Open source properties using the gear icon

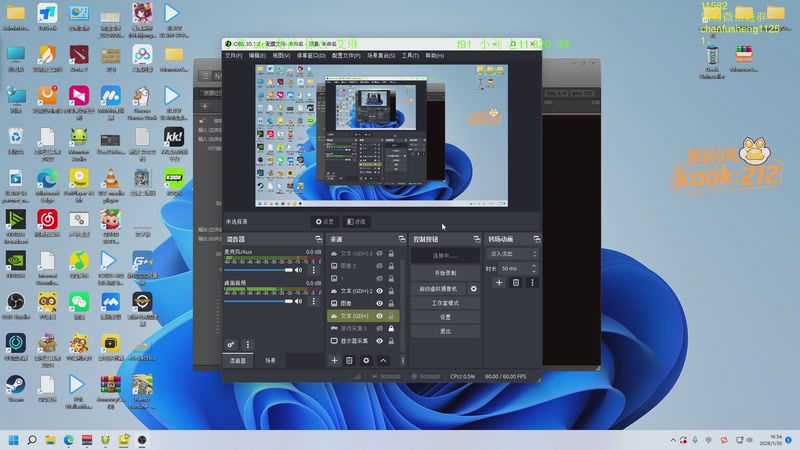(366, 360)
